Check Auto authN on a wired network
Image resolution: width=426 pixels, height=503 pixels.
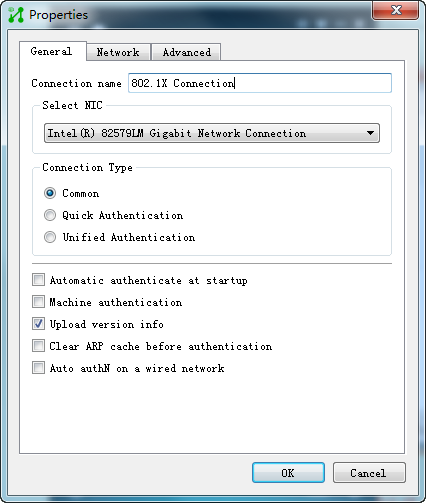(39, 368)
